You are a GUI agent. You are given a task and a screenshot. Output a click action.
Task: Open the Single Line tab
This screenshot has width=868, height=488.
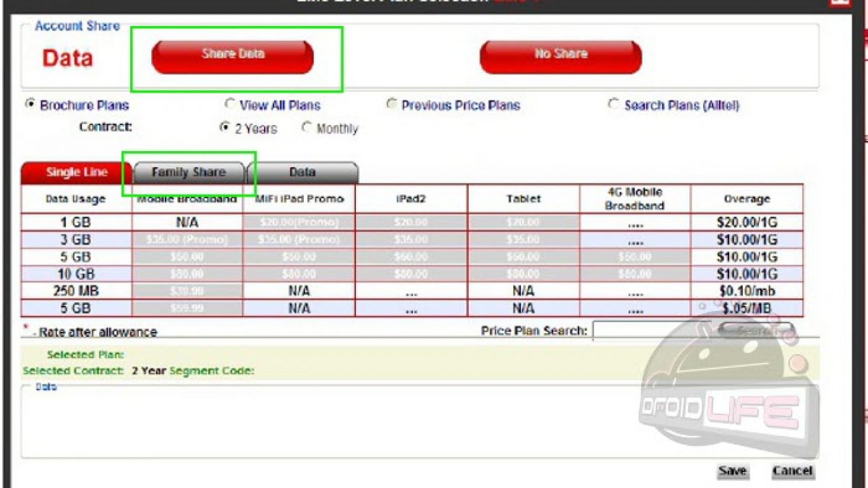pyautogui.click(x=77, y=173)
